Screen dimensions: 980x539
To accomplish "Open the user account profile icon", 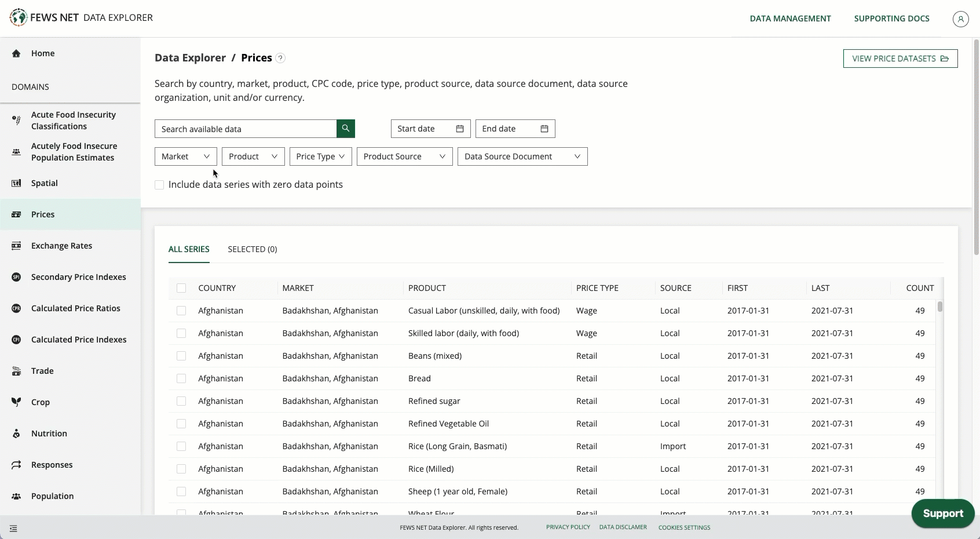I will (x=960, y=19).
